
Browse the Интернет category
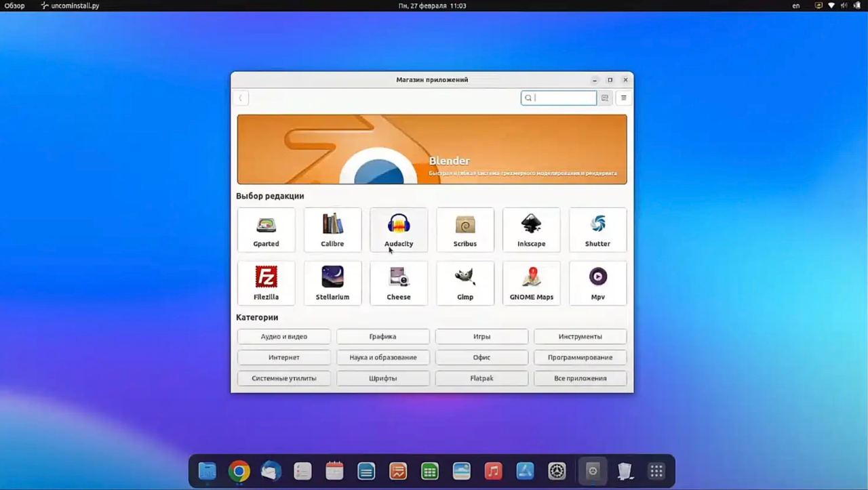pos(284,357)
